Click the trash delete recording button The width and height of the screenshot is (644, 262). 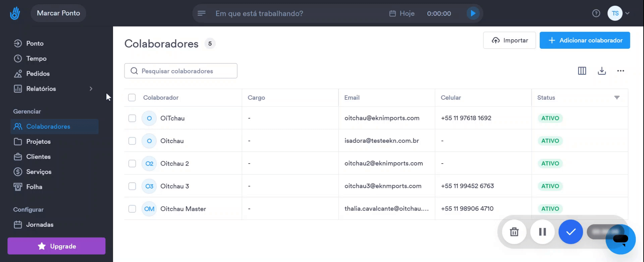[x=514, y=232]
